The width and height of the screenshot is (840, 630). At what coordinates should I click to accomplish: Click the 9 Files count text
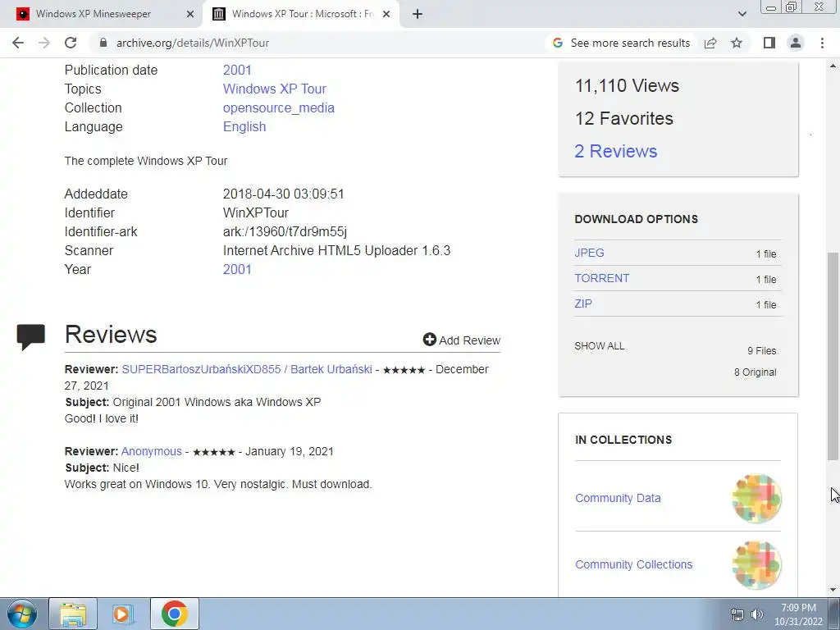click(762, 351)
